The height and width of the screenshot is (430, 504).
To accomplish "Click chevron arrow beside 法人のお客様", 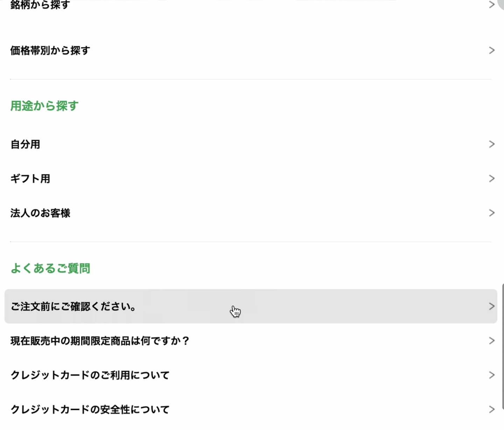I will coord(492,213).
